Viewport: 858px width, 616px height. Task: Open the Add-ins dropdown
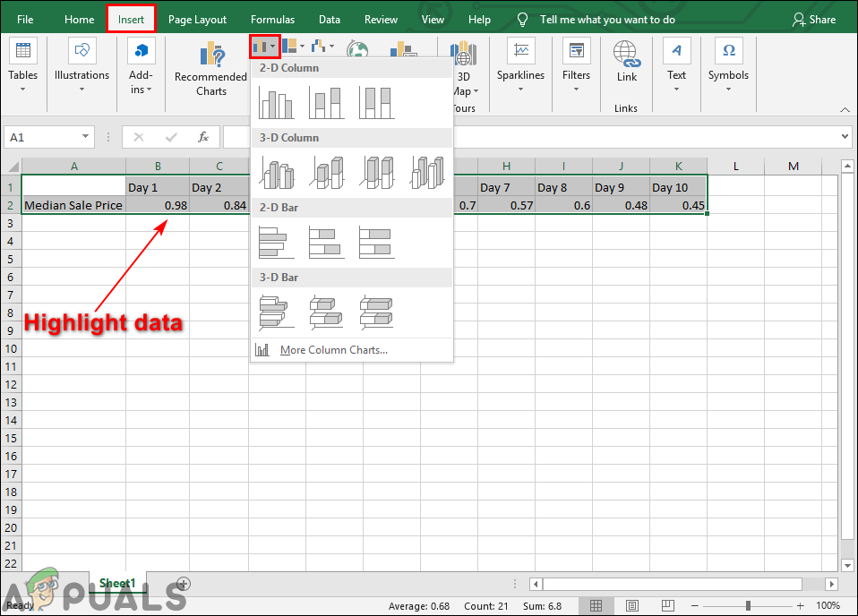142,67
